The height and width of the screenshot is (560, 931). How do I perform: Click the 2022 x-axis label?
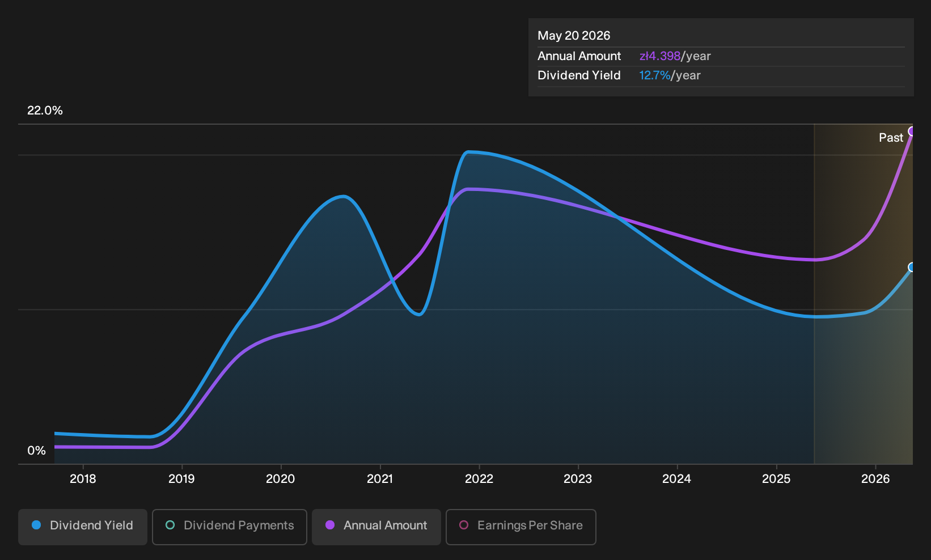pyautogui.click(x=479, y=479)
